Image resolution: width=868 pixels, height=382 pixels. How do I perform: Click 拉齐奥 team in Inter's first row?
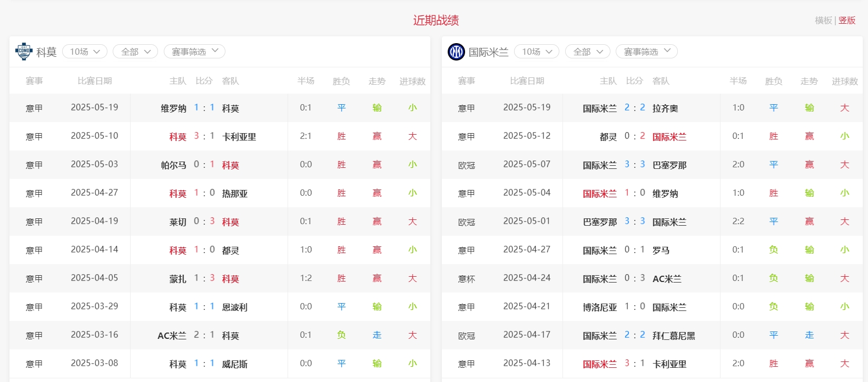click(665, 108)
